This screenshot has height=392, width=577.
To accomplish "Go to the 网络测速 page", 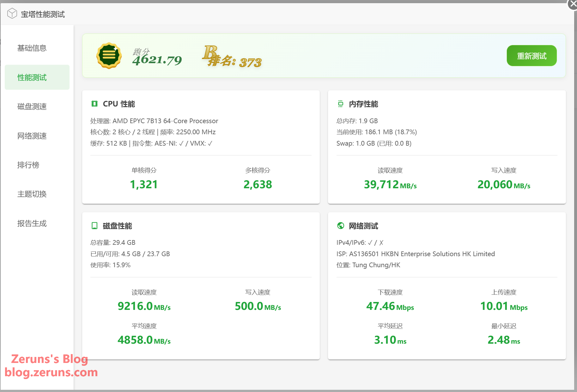I will pos(32,136).
